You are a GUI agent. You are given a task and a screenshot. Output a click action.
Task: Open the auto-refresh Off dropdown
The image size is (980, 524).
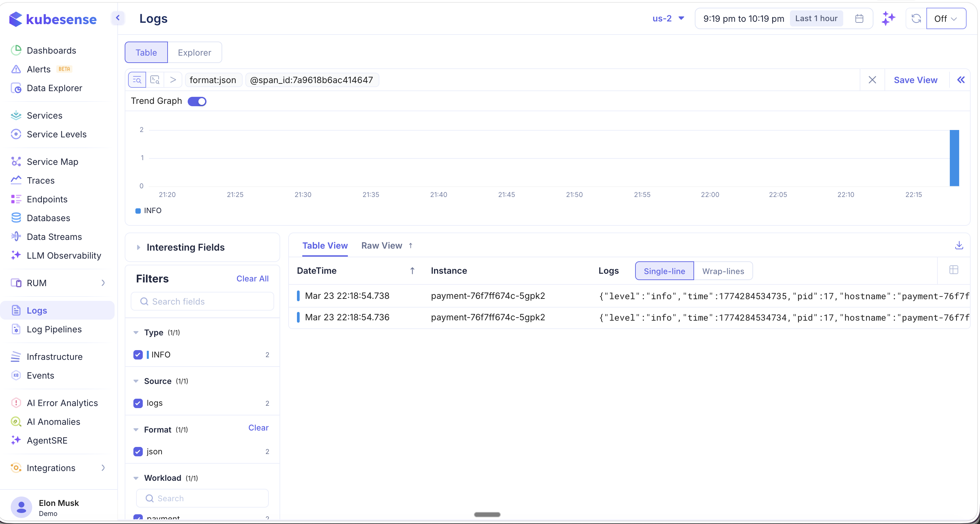tap(946, 19)
